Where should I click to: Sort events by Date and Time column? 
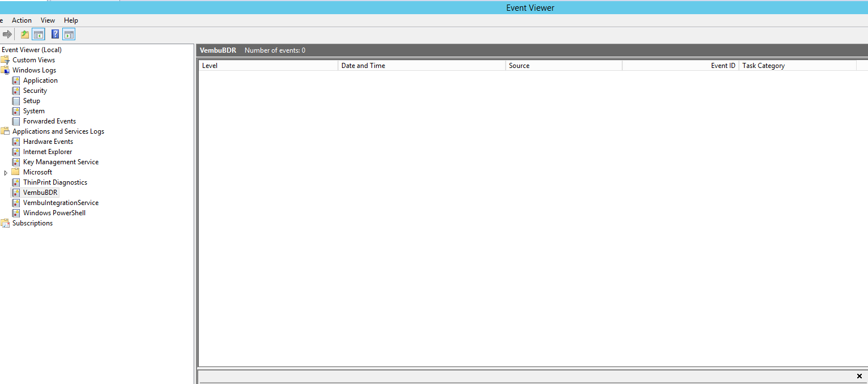pyautogui.click(x=421, y=66)
